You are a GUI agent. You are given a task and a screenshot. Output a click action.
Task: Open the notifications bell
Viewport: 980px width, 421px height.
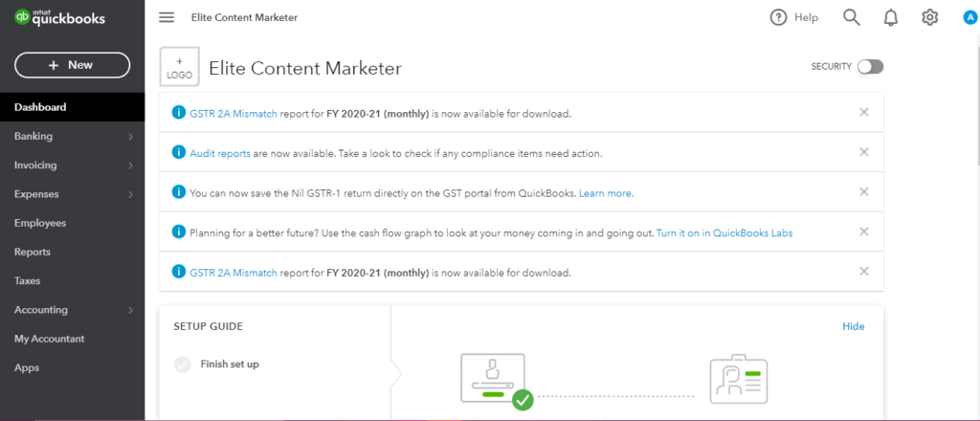coord(891,17)
